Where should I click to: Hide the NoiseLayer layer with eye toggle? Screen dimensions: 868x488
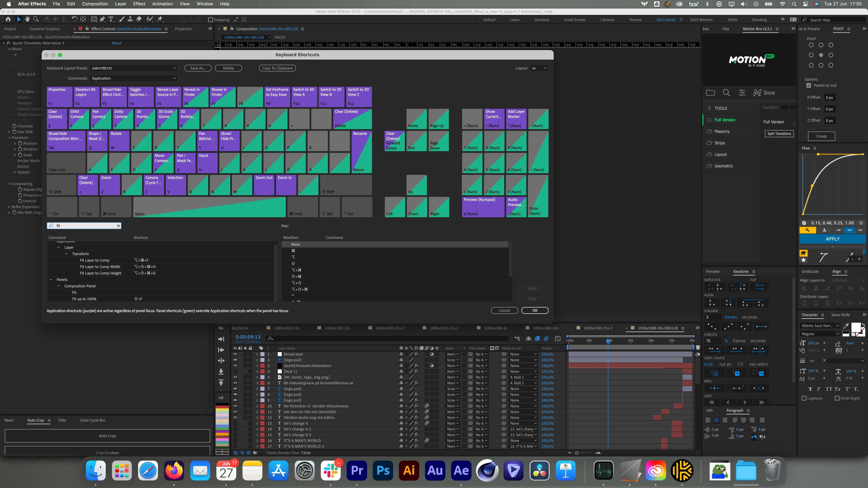235,354
